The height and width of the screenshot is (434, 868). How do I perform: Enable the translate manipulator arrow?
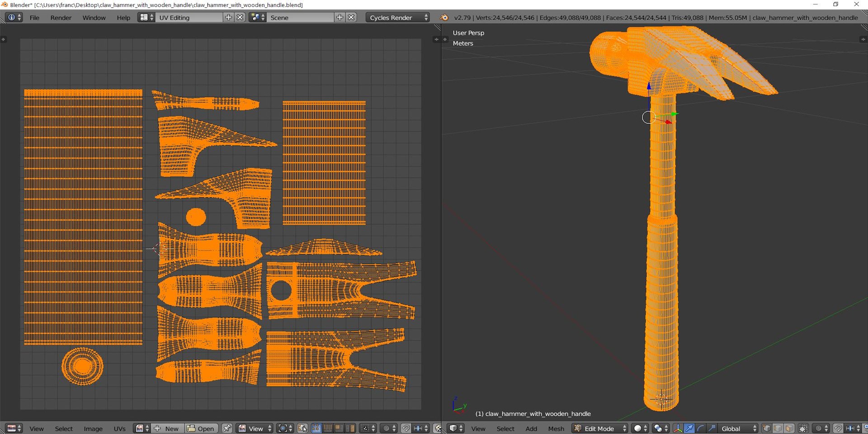click(689, 428)
